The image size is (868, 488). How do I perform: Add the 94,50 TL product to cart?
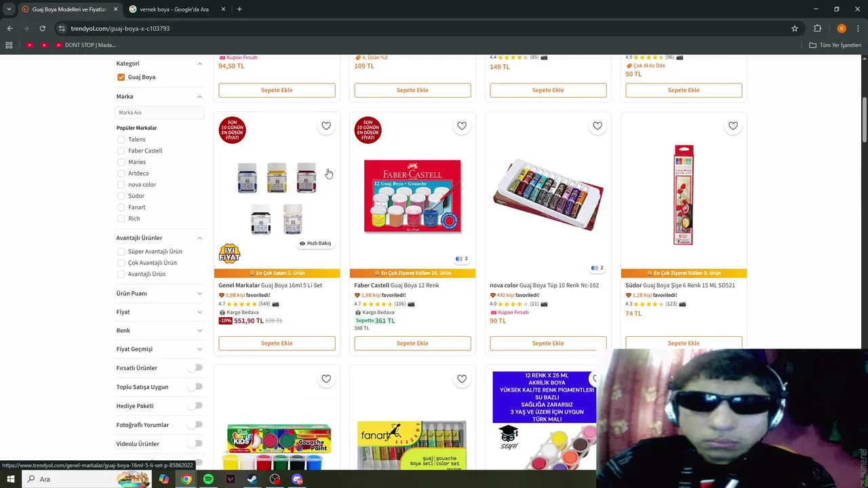277,90
